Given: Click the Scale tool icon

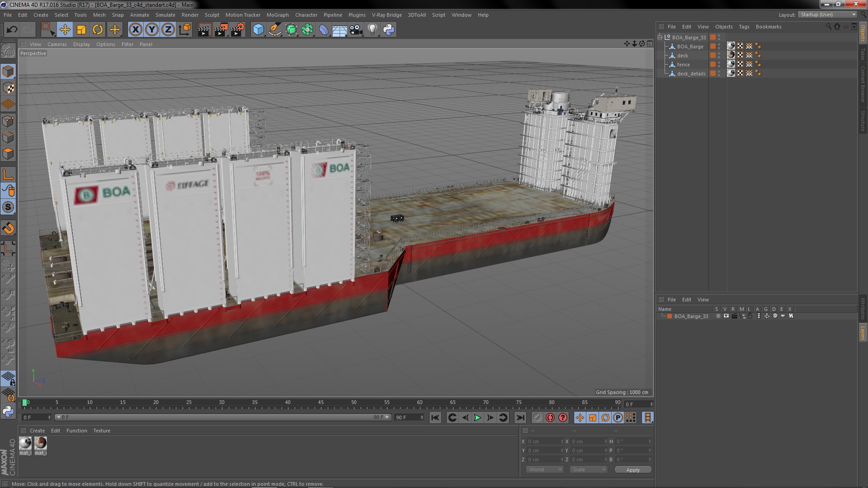Looking at the screenshot, I should tap(81, 30).
